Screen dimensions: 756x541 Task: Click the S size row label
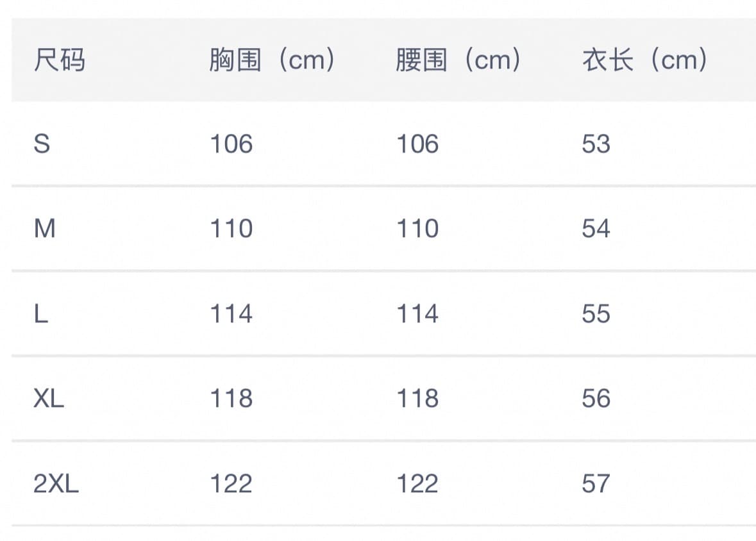42,144
